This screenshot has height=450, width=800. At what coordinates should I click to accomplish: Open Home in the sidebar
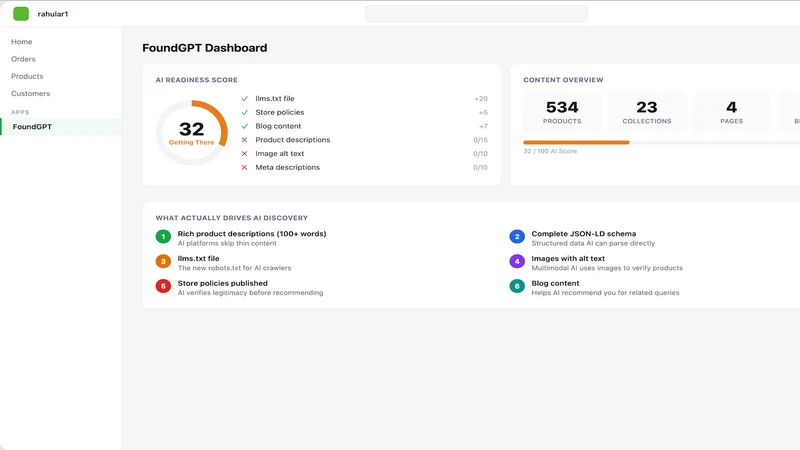point(21,42)
